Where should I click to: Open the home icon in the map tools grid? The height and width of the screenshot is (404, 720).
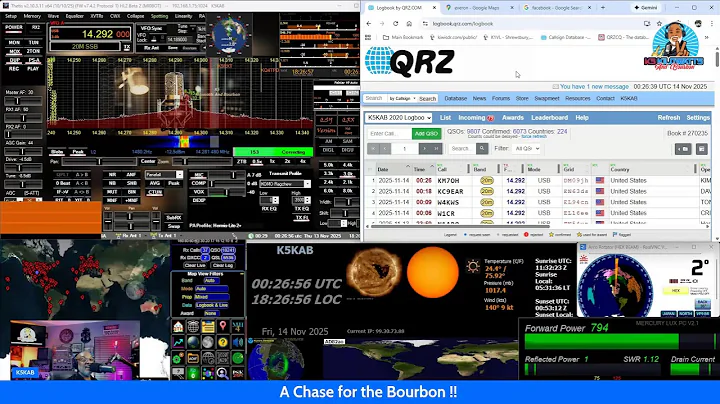(x=178, y=326)
